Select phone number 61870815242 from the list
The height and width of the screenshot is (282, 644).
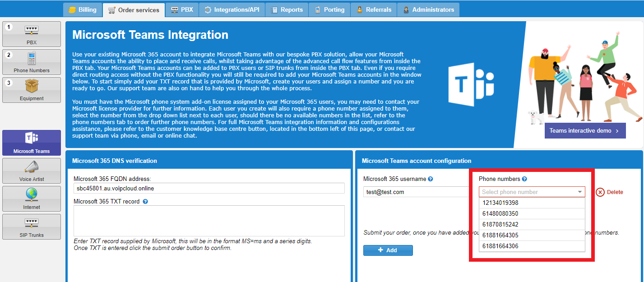tap(532, 225)
